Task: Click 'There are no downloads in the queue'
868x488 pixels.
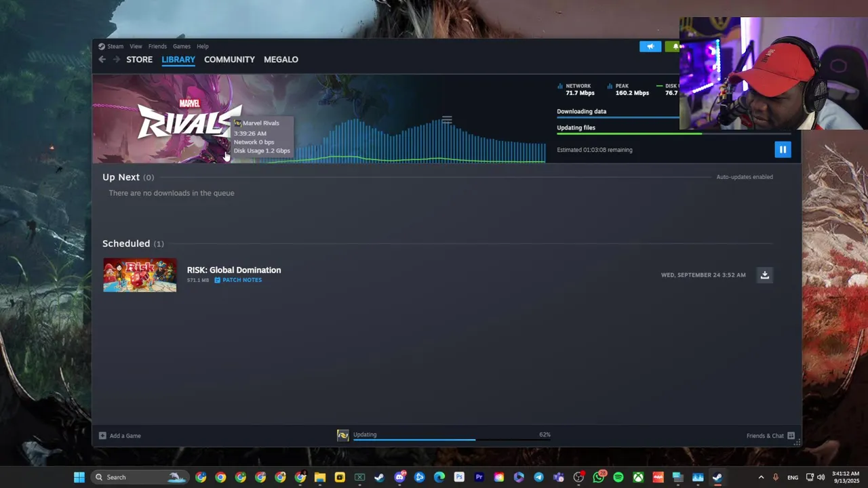Action: click(172, 193)
